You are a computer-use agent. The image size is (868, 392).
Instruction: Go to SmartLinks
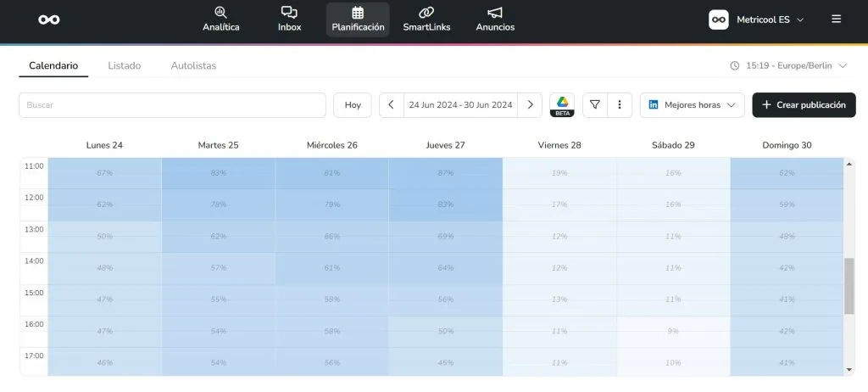pos(426,20)
